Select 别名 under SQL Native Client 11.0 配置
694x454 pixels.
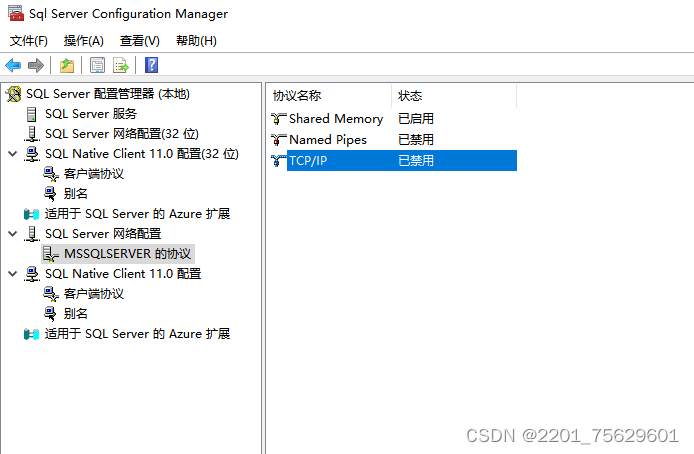pyautogui.click(x=75, y=314)
